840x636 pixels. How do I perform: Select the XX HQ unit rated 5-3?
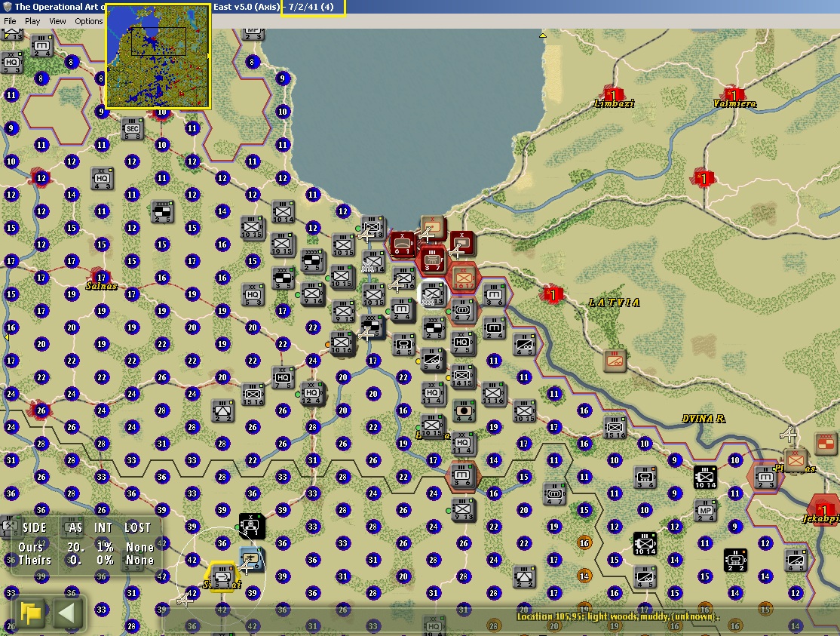click(253, 295)
